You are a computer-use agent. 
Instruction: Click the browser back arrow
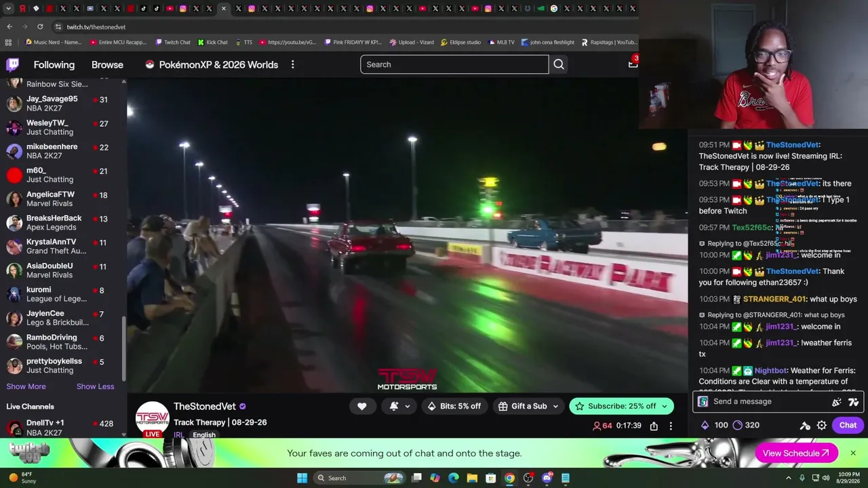9,26
